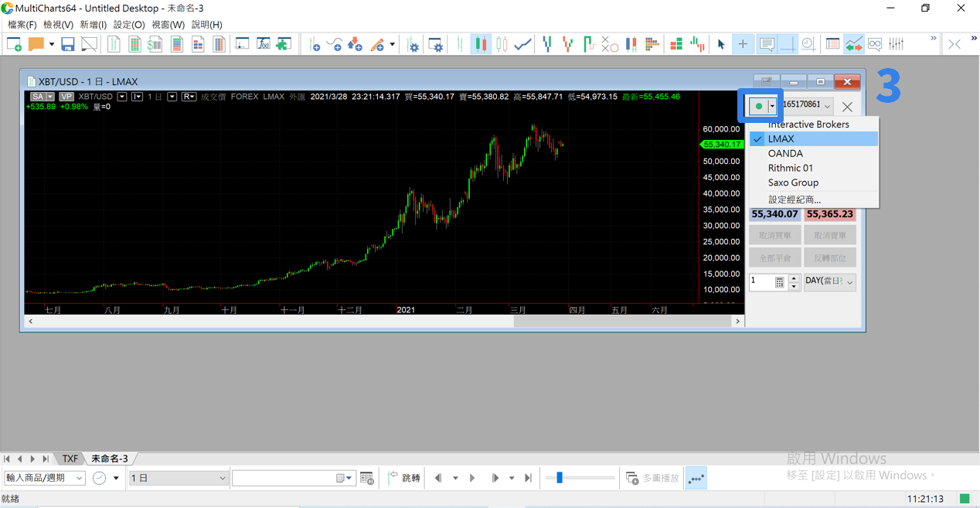Image resolution: width=980 pixels, height=508 pixels.
Task: Expand the drawing pencil tool dropdown arrow
Action: [393, 45]
